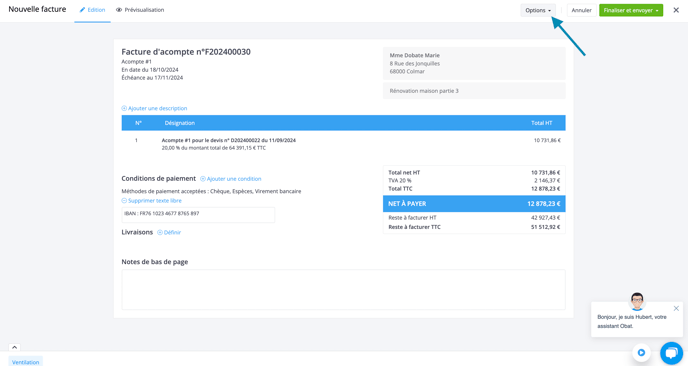Close the Nouvelle facture editor
Screen dimensions: 688x366
click(x=676, y=10)
